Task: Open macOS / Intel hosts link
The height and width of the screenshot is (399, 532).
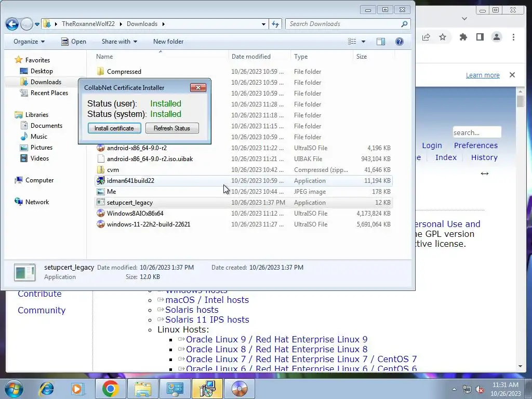Action: [x=207, y=300]
